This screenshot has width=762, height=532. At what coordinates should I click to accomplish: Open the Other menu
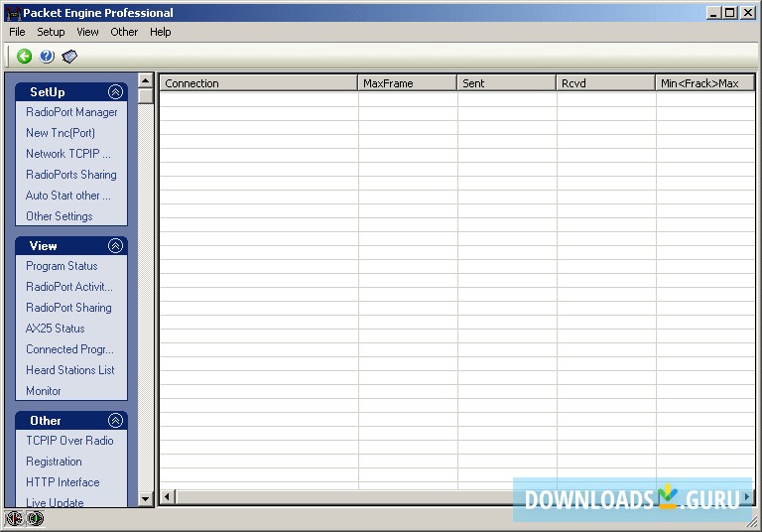click(124, 32)
